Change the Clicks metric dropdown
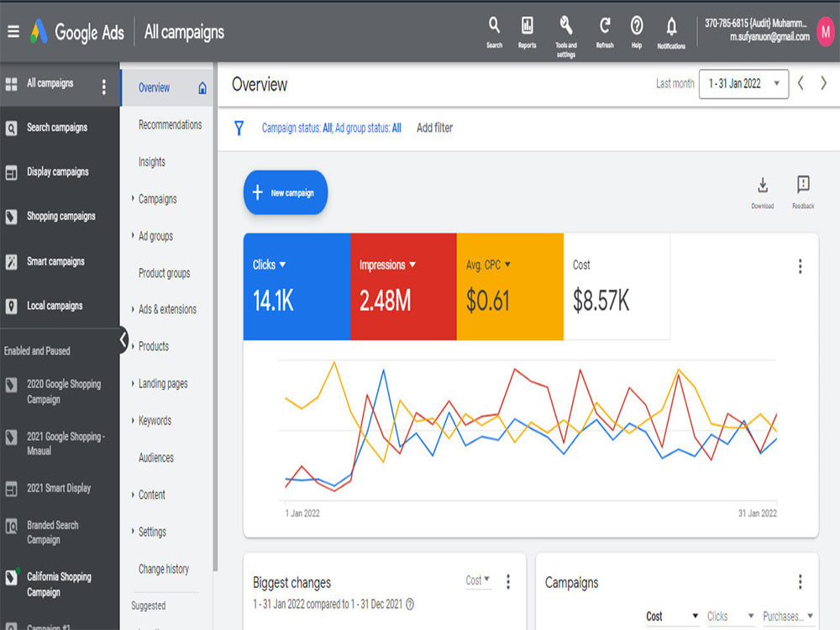Screen dimensions: 840x630 point(269,265)
